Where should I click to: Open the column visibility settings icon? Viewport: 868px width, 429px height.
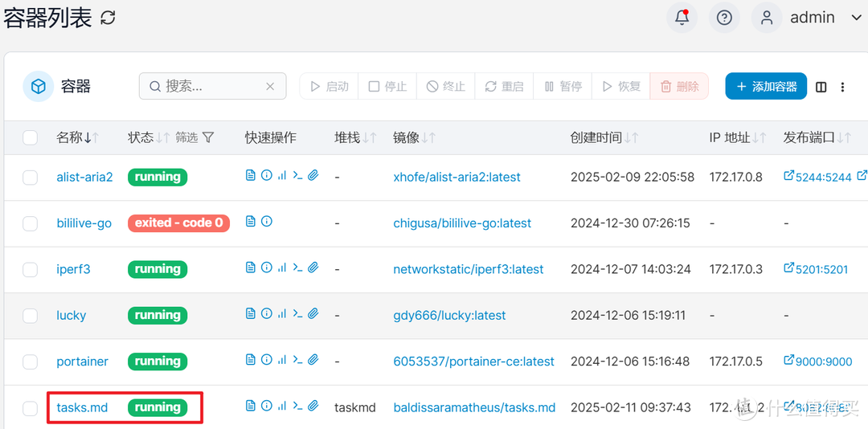[821, 87]
